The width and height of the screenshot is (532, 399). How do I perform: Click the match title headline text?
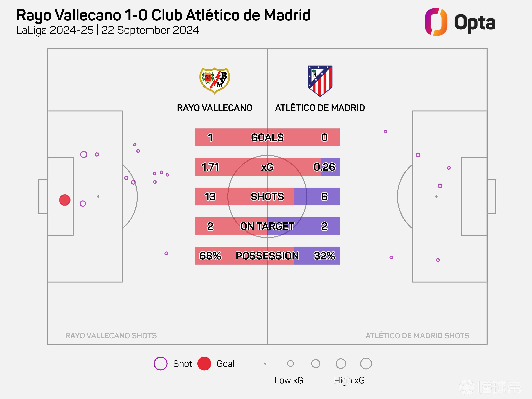click(163, 15)
